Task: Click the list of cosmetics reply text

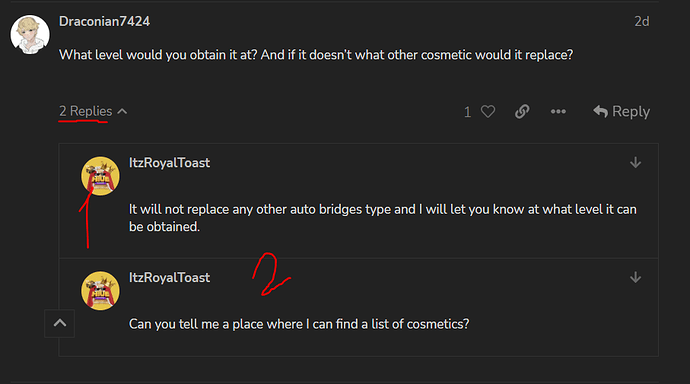Action: (299, 324)
